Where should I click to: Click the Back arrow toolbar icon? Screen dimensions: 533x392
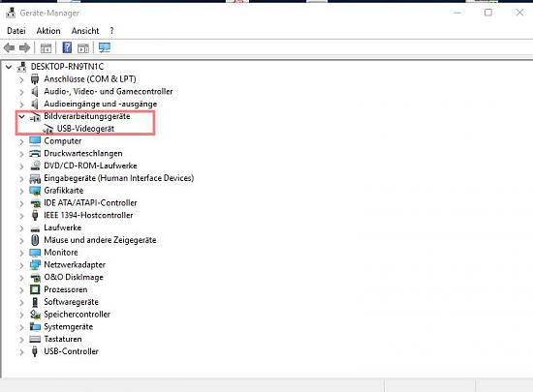tap(9, 47)
